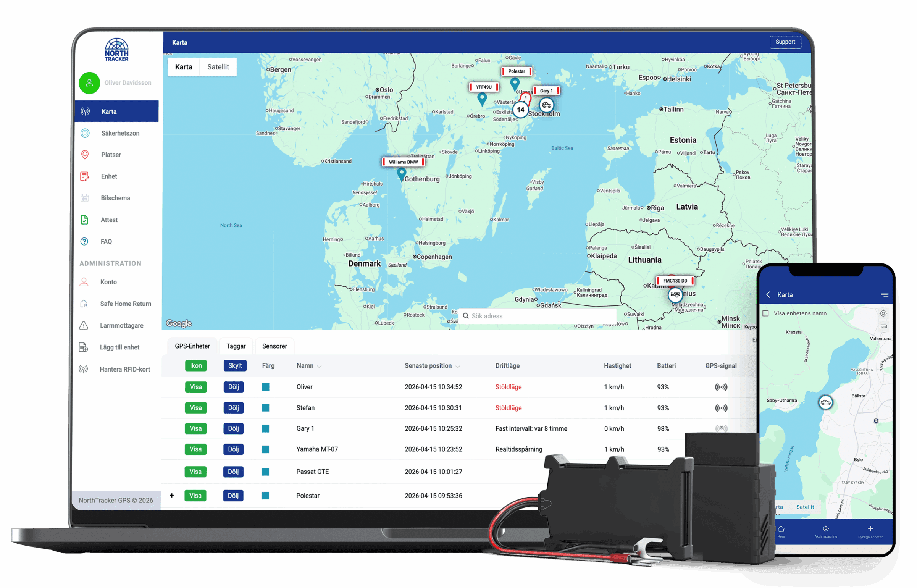The width and height of the screenshot is (917, 588).
Task: Open the phone app hamburger menu
Action: (884, 294)
